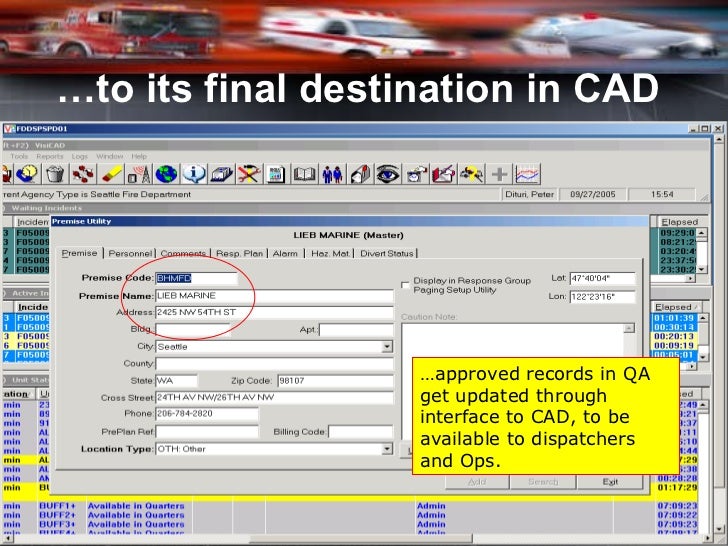Click the State field containing WA

176,381
